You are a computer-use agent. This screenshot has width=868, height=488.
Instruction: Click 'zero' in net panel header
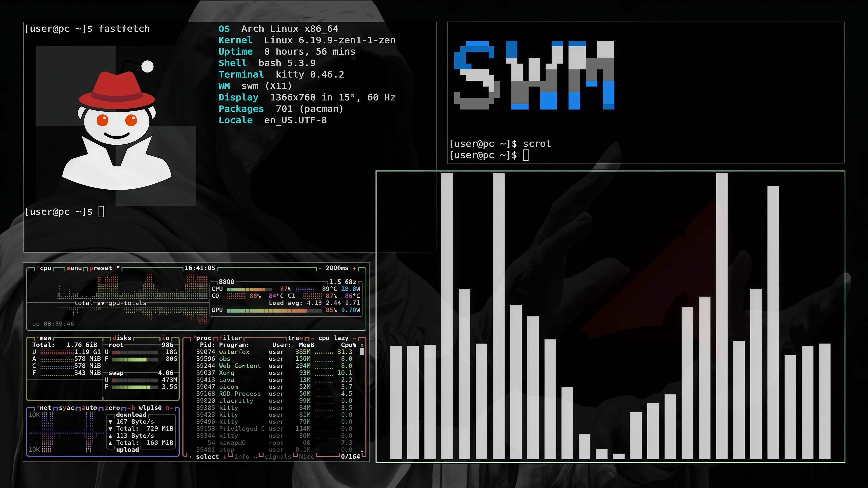coord(112,408)
